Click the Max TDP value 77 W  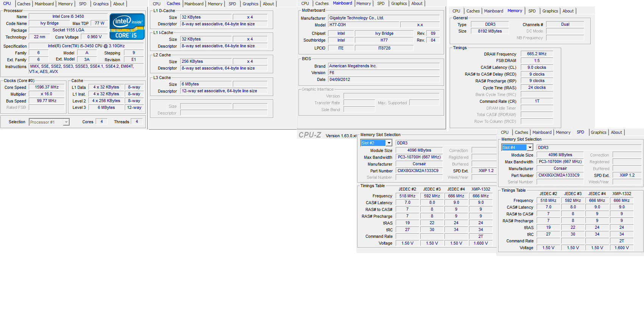[100, 23]
